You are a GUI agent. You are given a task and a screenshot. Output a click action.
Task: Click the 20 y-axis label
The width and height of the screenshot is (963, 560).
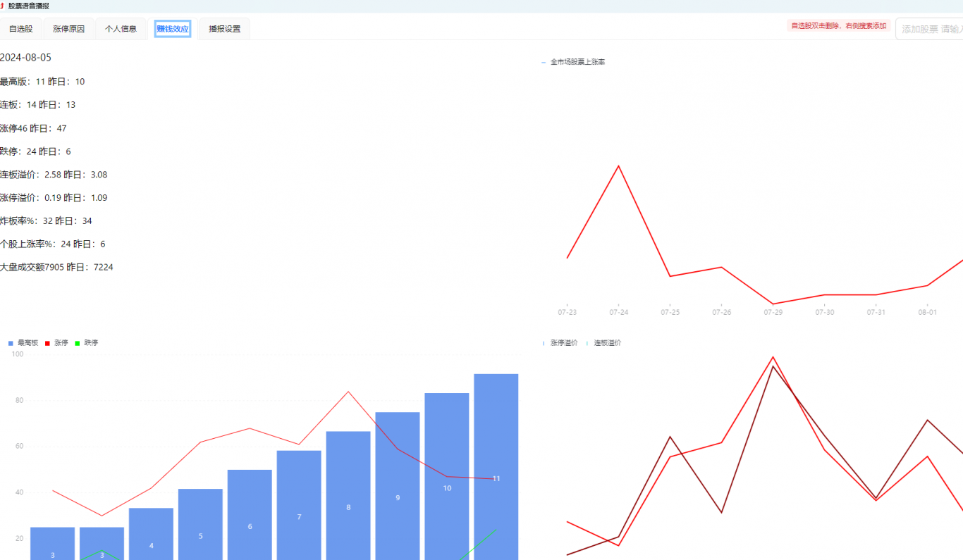coord(20,539)
